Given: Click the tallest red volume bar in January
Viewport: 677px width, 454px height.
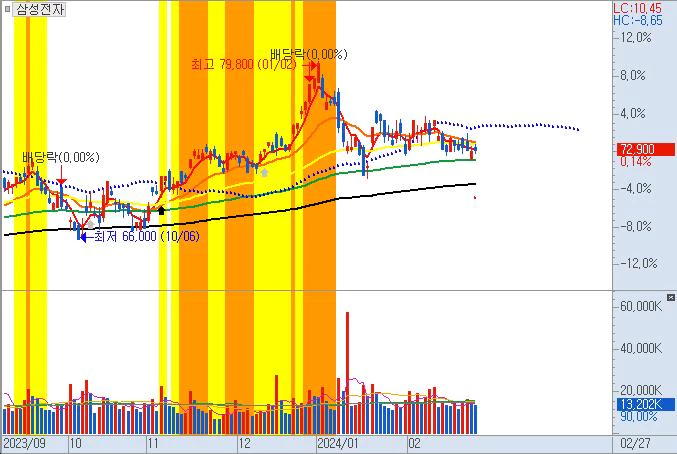Looking at the screenshot, I should tap(348, 373).
